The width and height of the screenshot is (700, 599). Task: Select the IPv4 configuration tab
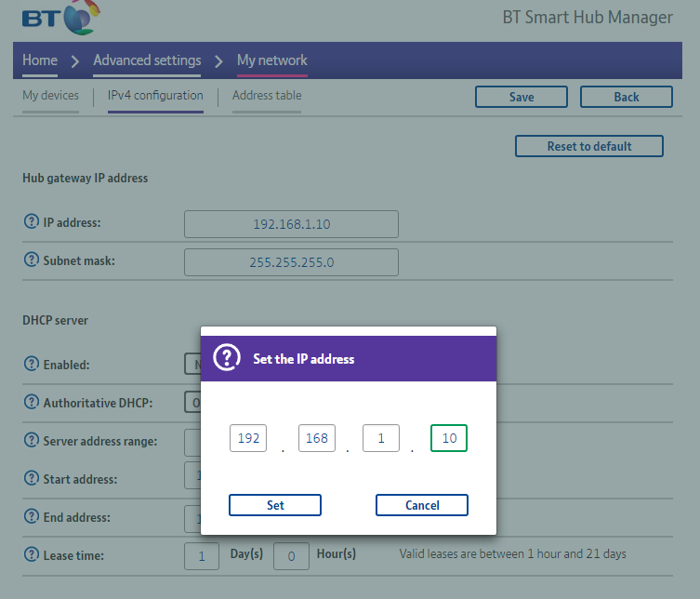tap(155, 96)
